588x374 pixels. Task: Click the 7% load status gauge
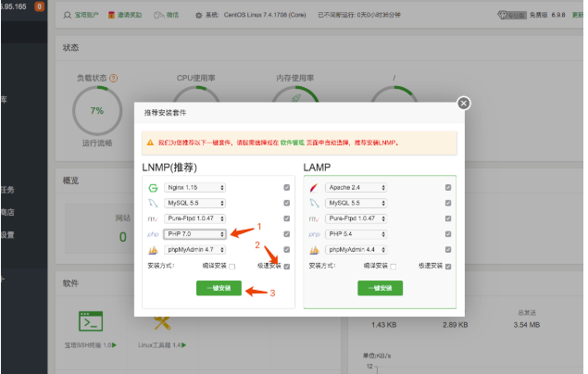click(x=96, y=110)
